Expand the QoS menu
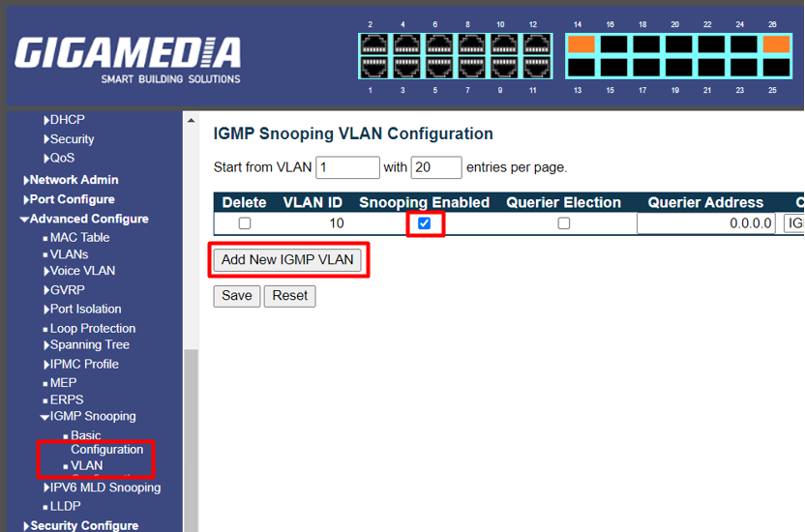805x532 pixels. click(x=59, y=158)
